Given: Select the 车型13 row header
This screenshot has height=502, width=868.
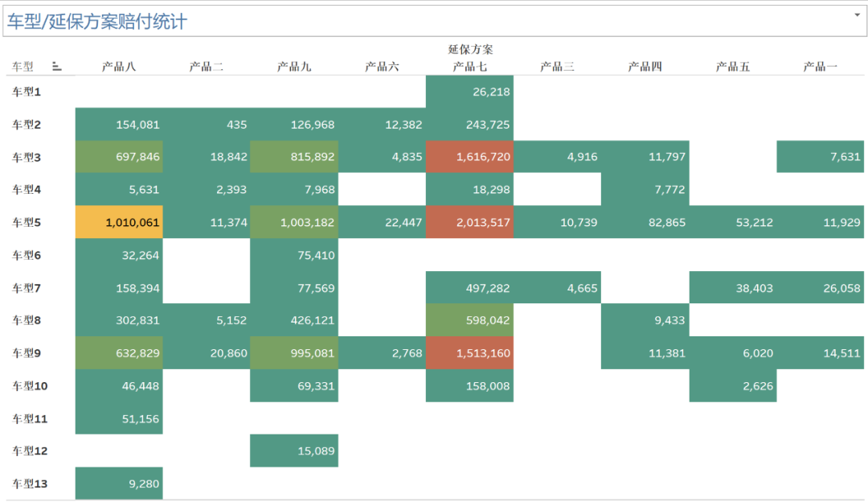Looking at the screenshot, I should (x=30, y=483).
